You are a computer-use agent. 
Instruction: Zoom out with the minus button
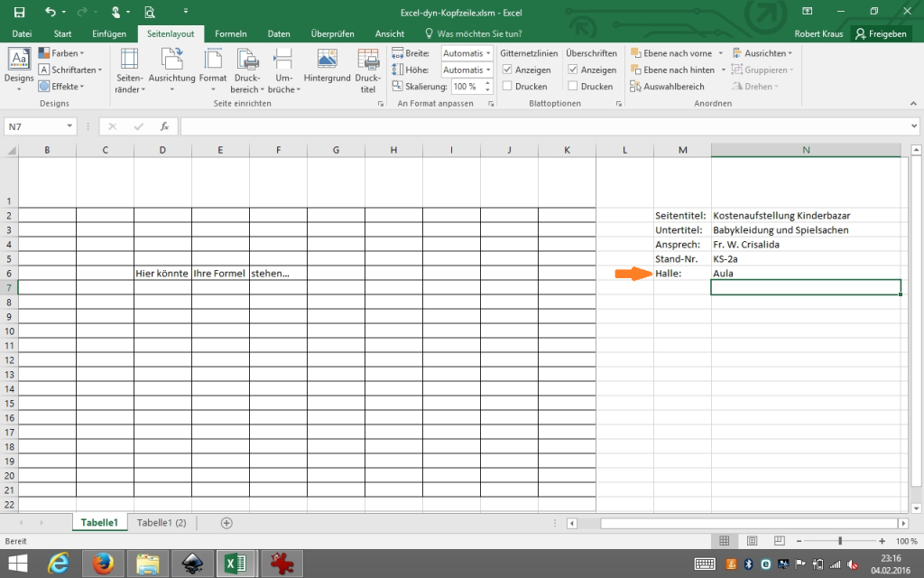coord(799,541)
